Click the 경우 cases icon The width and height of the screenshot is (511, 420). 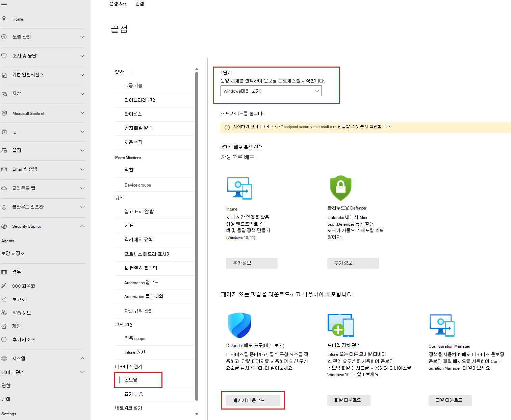point(4,272)
